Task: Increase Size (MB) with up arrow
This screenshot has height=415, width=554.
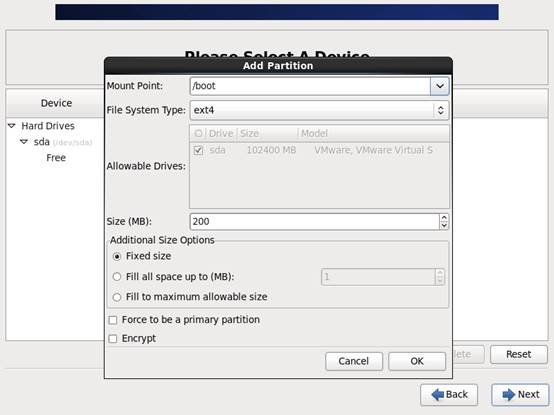Action: 444,218
